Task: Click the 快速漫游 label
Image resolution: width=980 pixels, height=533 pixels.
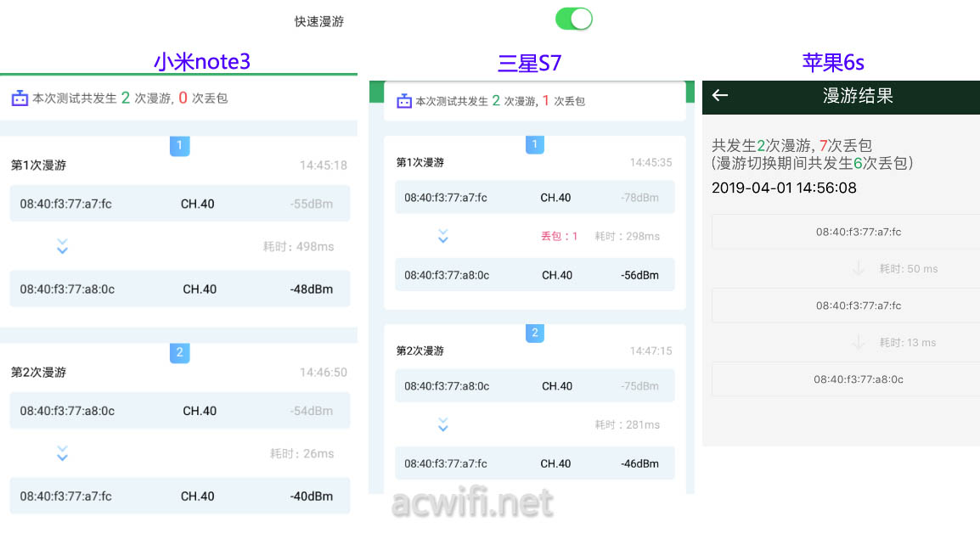Action: tap(319, 21)
